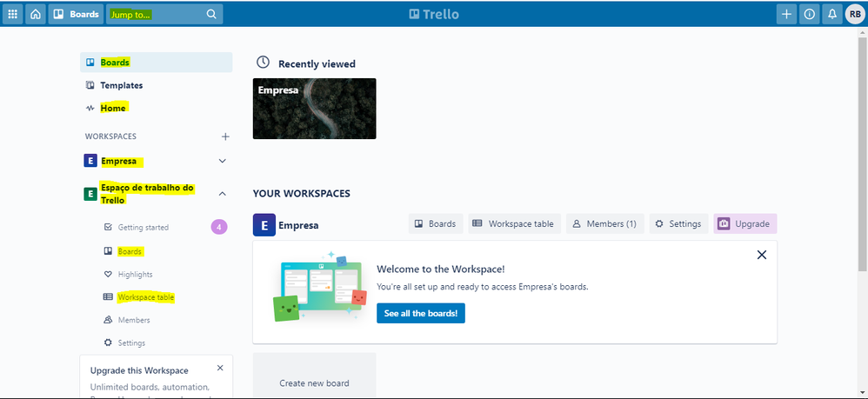
Task: Click the purple 4 badge
Action: point(219,227)
